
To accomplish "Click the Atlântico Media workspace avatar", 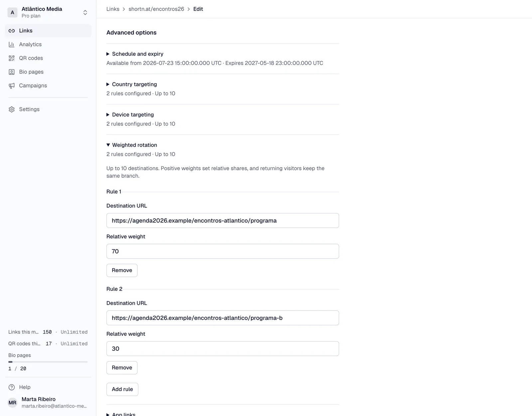I will [x=13, y=12].
